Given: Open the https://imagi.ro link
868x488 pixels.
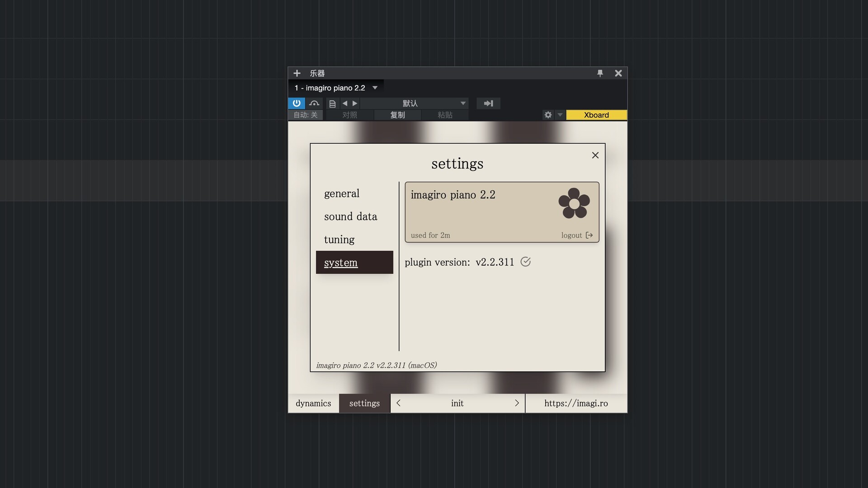Looking at the screenshot, I should click(576, 403).
